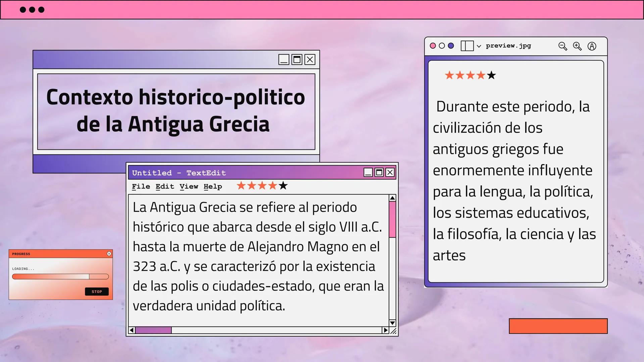Click the scroll-right arrow in TextEdit window

tap(386, 330)
